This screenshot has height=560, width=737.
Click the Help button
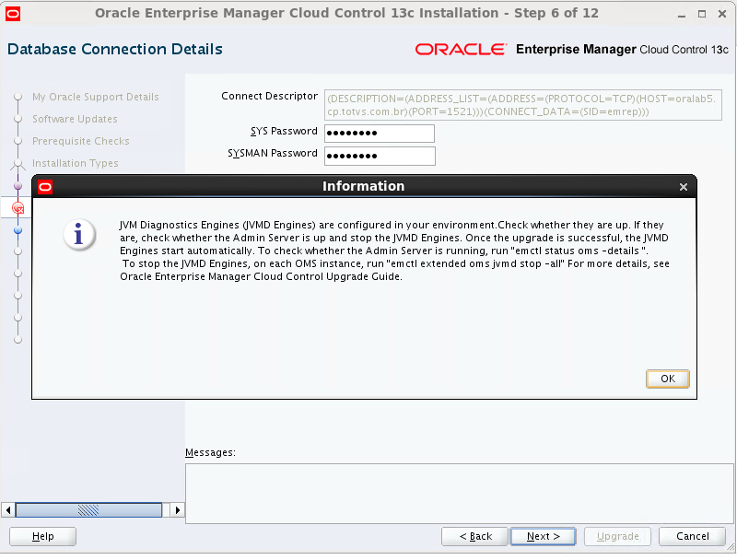(x=42, y=536)
